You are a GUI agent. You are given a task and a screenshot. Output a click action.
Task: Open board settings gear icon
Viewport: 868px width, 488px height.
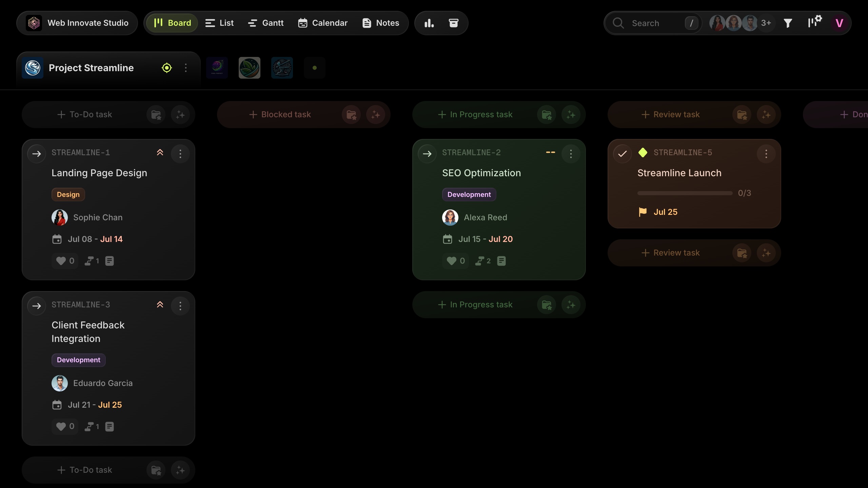pyautogui.click(x=814, y=22)
